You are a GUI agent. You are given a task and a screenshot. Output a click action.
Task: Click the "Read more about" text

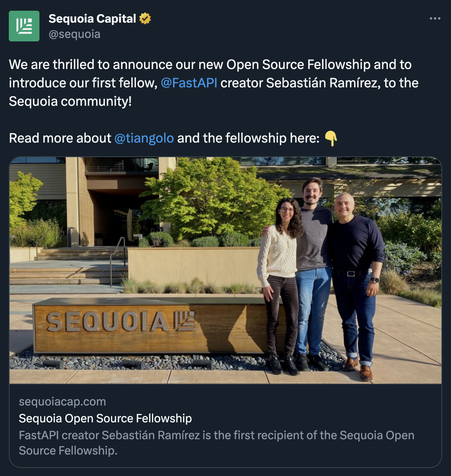(60, 138)
